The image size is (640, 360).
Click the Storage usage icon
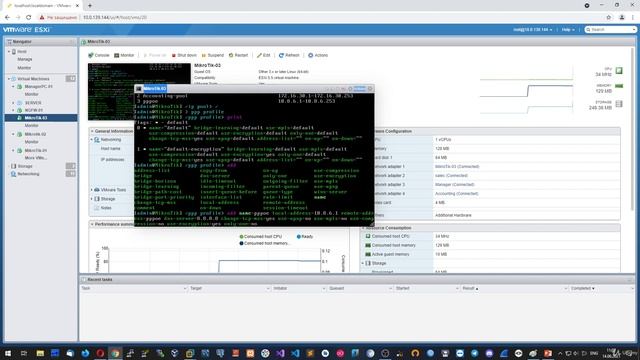click(x=619, y=104)
